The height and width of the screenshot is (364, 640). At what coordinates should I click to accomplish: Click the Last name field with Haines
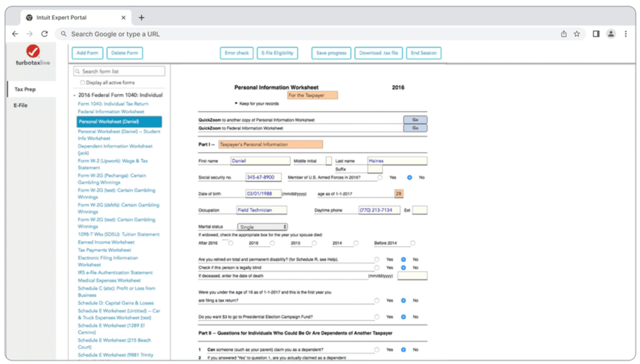coord(397,161)
